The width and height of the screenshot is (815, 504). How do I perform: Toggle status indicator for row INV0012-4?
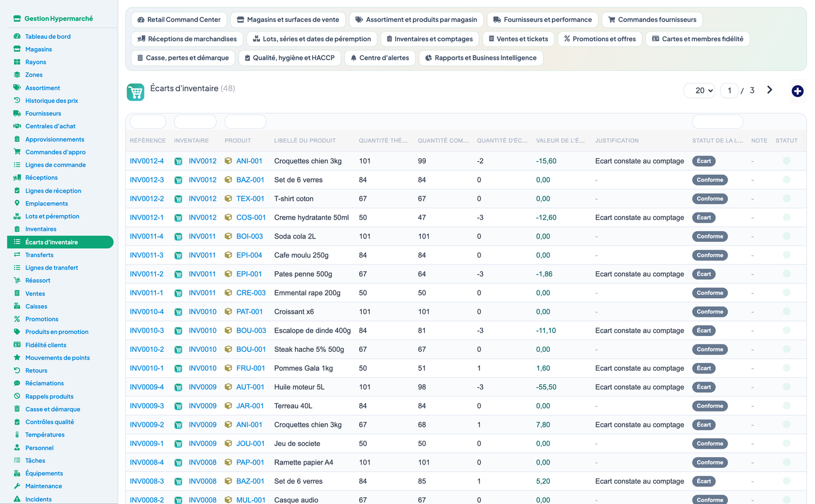[786, 161]
